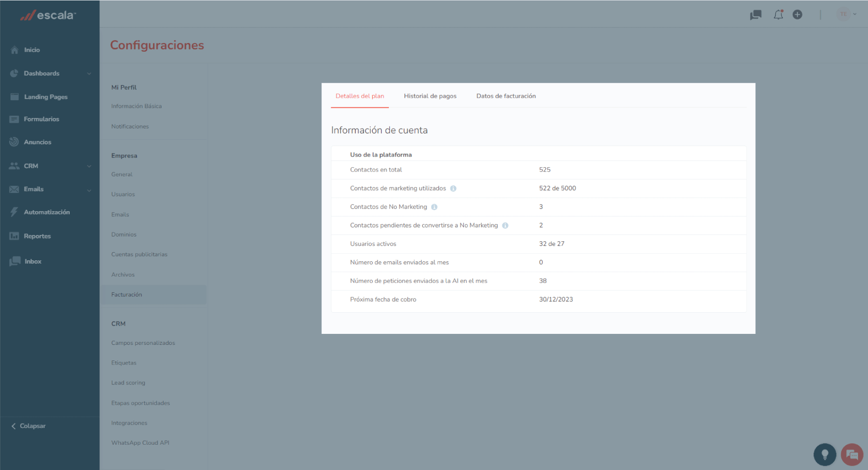Go to Formularios in sidebar

point(42,119)
